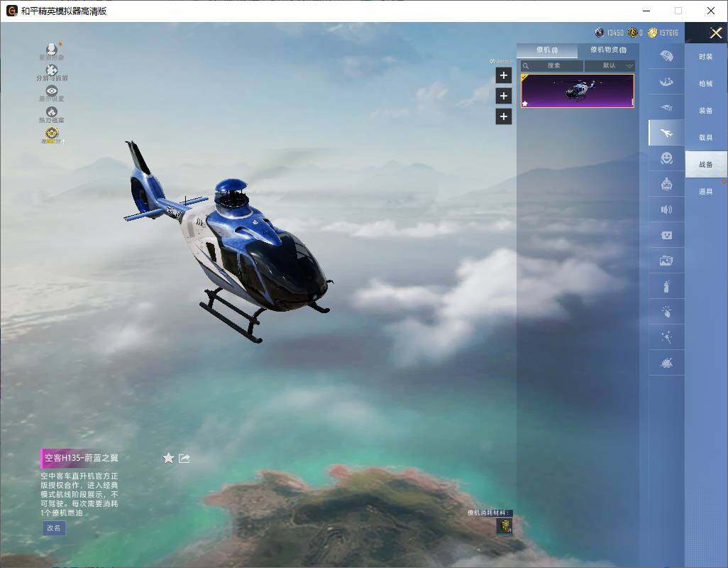Open the voice pack speaker icon
The height and width of the screenshot is (568, 728).
pos(666,210)
